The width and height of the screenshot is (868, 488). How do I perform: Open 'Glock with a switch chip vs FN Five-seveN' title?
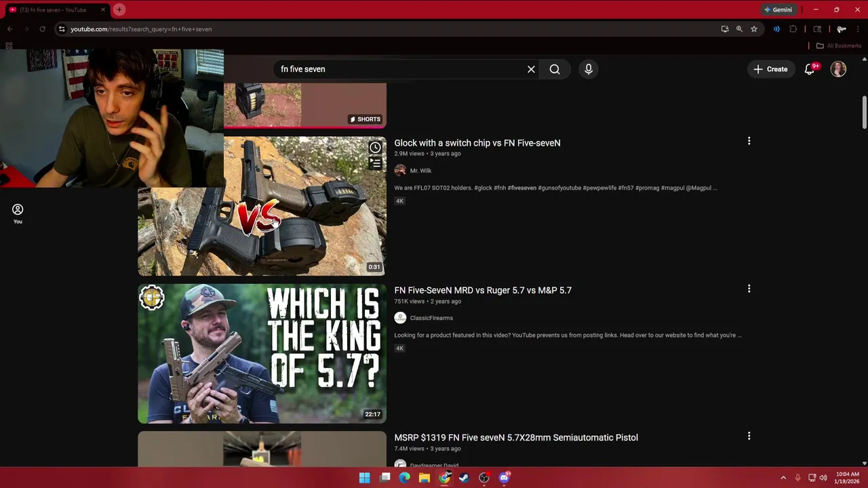(477, 143)
